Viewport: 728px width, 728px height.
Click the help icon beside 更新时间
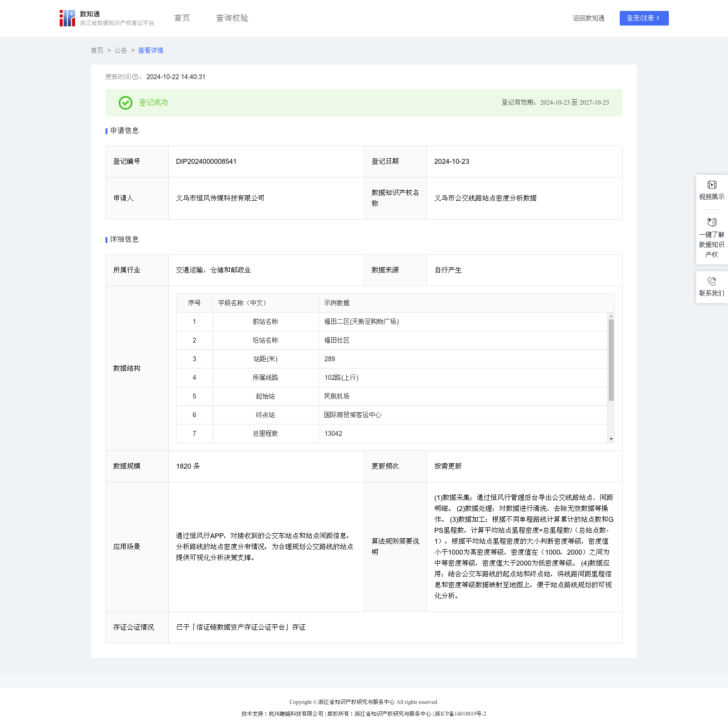click(135, 77)
